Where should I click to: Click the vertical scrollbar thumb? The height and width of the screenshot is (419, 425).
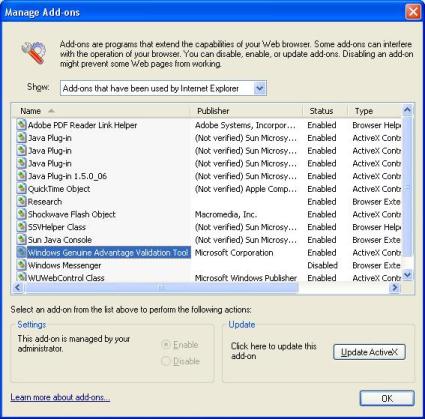(408, 186)
